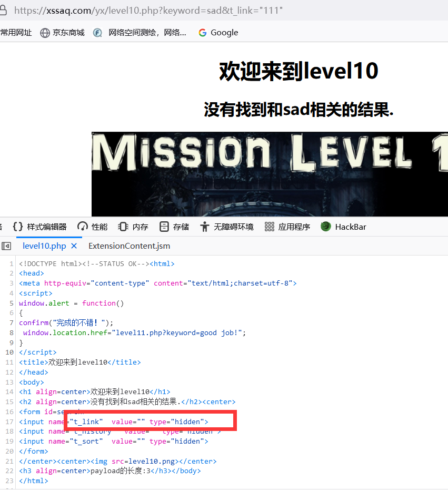This screenshot has width=448, height=490.
Task: Click the 性能 gauge icon
Action: point(83,227)
